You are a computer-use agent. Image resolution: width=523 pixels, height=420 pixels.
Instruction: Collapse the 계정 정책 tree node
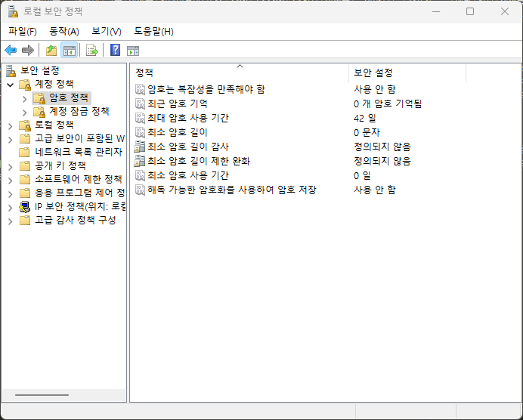pyautogui.click(x=11, y=85)
